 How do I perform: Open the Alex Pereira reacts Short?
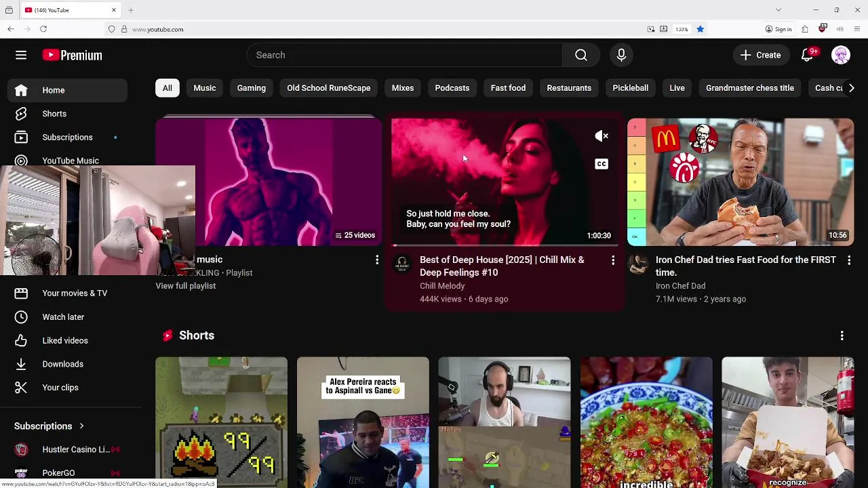[363, 422]
